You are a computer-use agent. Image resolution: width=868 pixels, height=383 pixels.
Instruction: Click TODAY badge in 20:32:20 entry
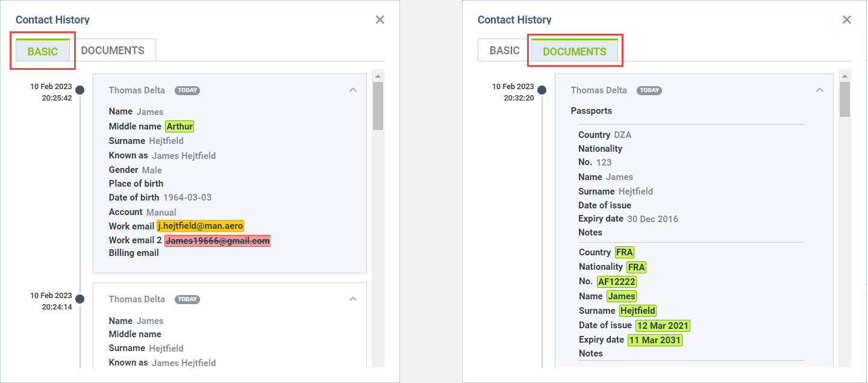click(x=649, y=90)
